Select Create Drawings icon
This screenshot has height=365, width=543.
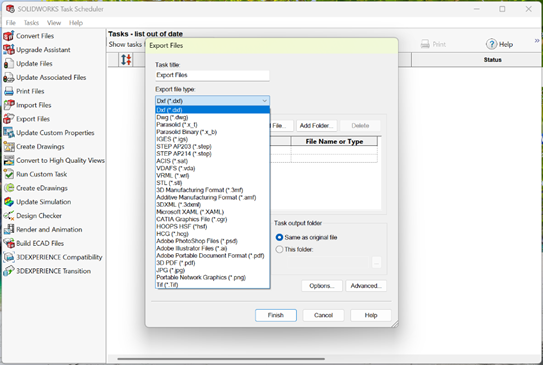click(x=9, y=147)
